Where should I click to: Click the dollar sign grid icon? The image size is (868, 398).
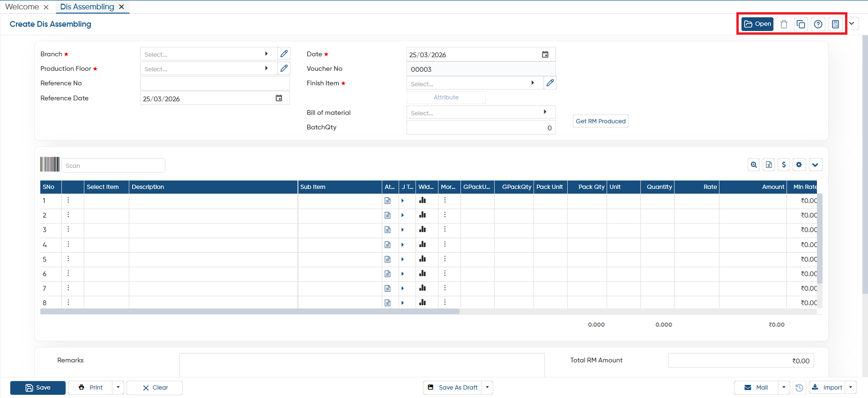[x=784, y=165]
